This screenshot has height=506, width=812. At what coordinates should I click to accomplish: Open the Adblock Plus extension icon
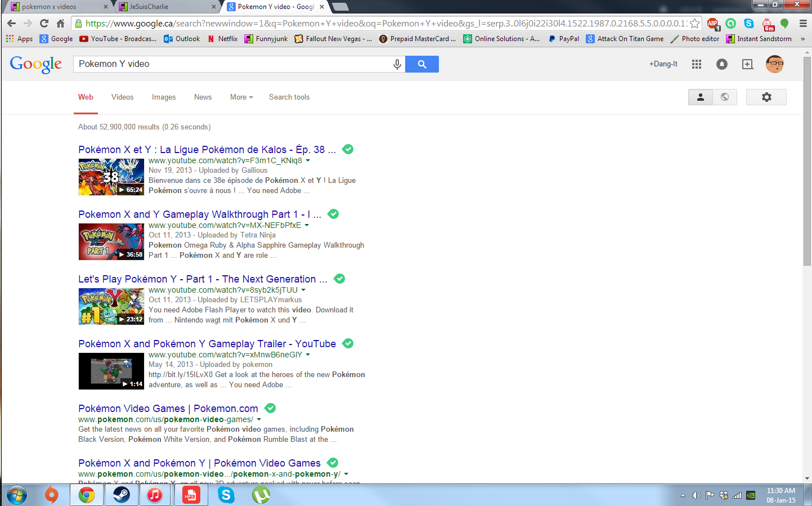(x=712, y=23)
